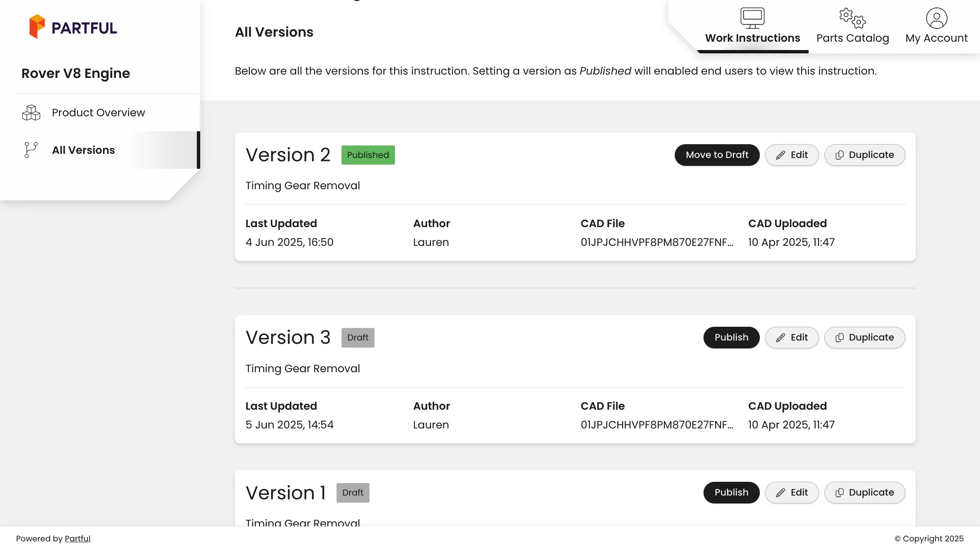Move Version 2 to Draft
The image size is (980, 551).
(x=717, y=155)
